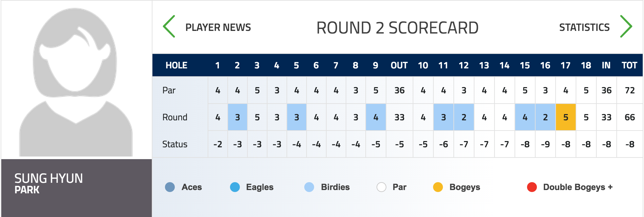Open the Player News section
This screenshot has width=644, height=217.
pyautogui.click(x=218, y=27)
